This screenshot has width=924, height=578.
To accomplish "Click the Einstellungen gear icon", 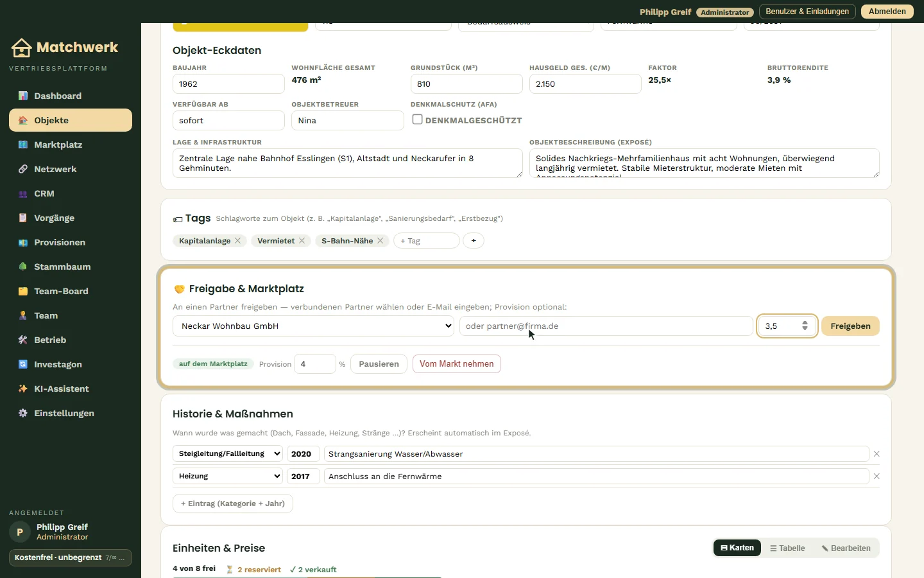I will (23, 413).
